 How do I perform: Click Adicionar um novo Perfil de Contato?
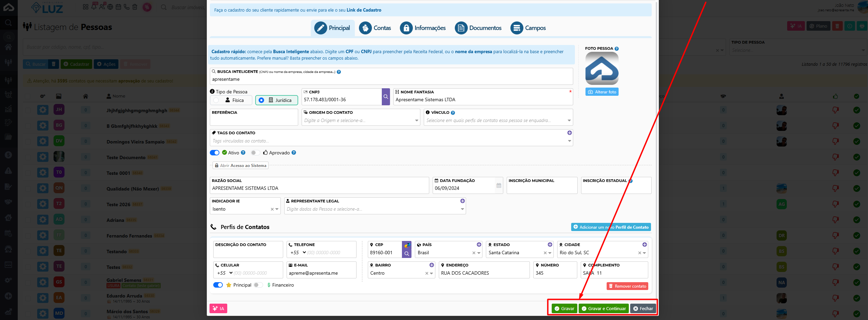(611, 227)
